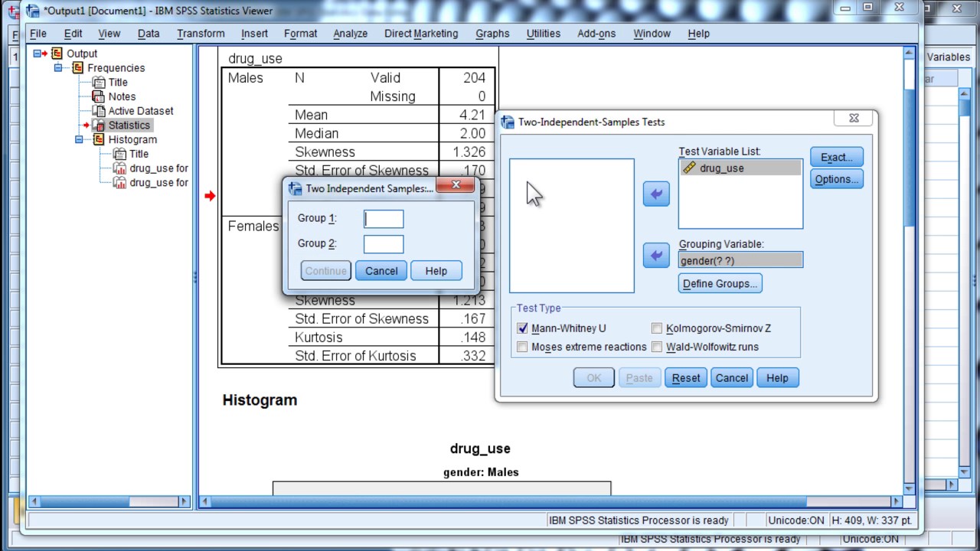The image size is (980, 551).
Task: Open the Direct Marketing menu
Action: pos(421,34)
